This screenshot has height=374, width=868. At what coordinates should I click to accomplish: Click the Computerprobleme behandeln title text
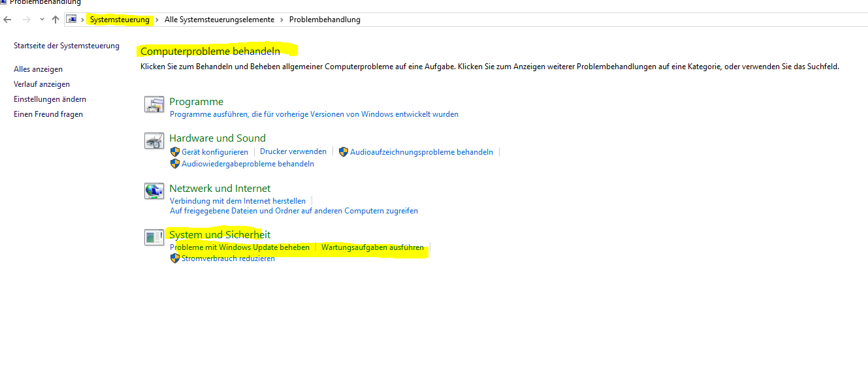[x=210, y=51]
